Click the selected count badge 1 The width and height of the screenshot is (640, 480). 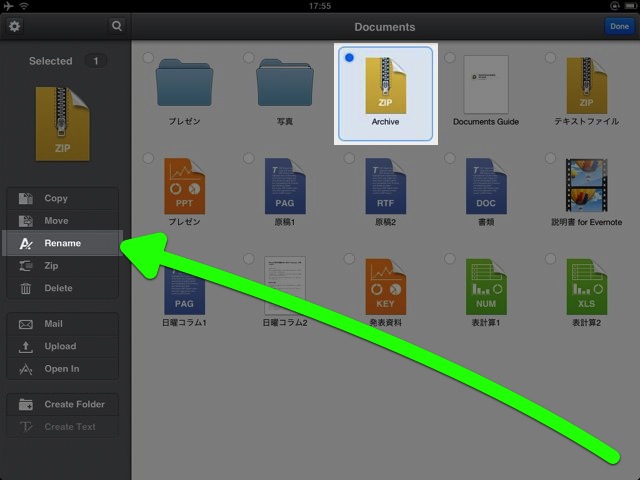coord(96,61)
